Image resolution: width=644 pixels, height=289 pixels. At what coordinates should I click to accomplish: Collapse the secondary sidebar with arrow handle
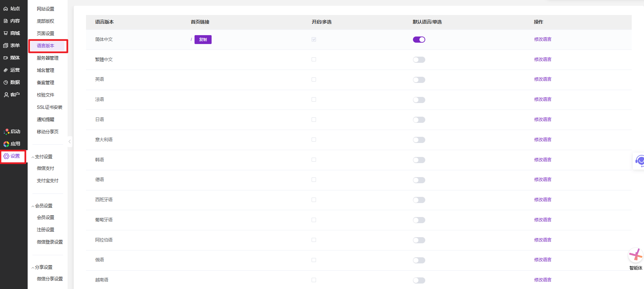70,141
